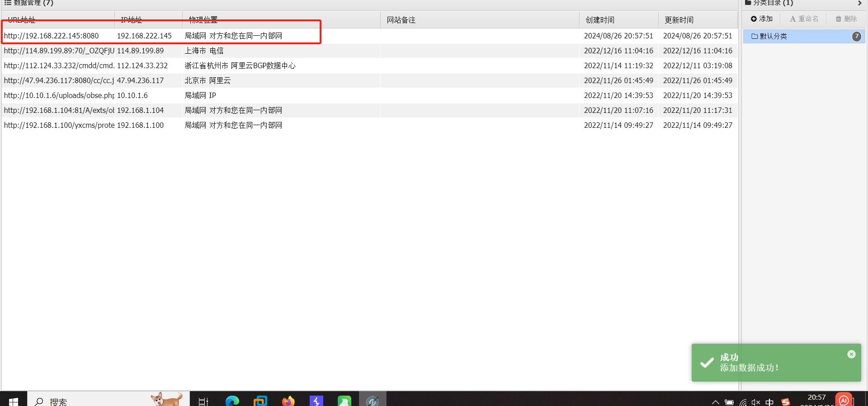Click created time 2024/08/26 20:57:51
Screen dimensions: 868x406
tap(618, 36)
